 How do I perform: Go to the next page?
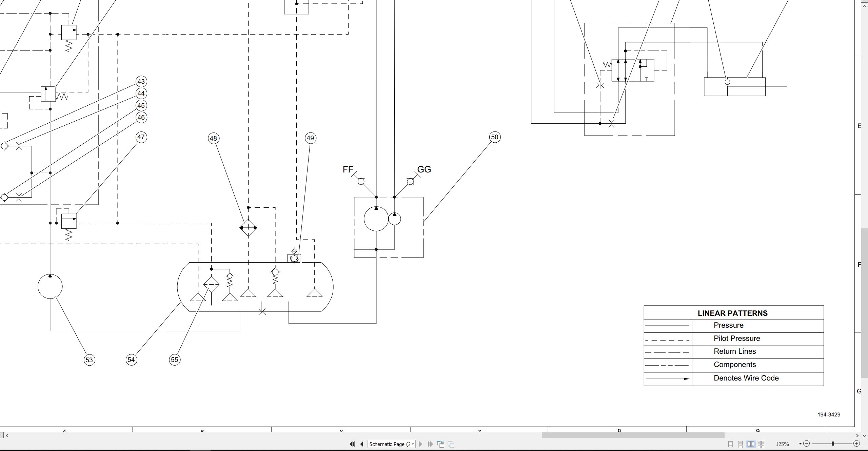tap(421, 444)
